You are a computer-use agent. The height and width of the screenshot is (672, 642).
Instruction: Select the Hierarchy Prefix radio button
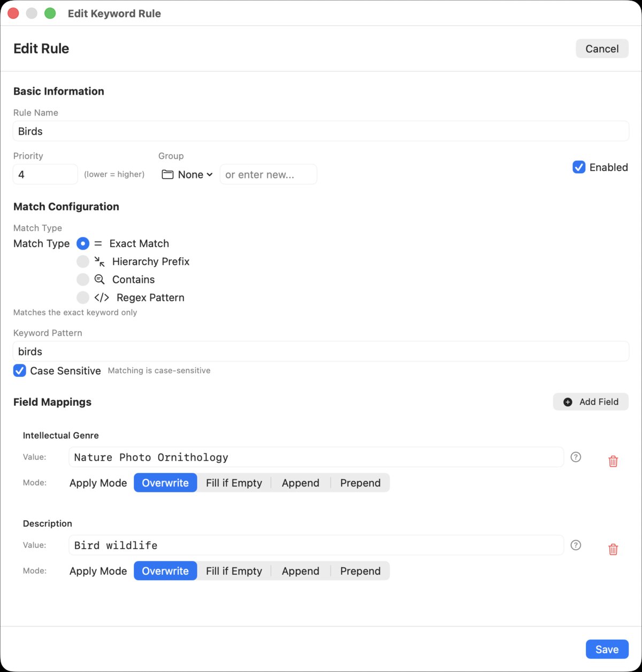tap(83, 261)
